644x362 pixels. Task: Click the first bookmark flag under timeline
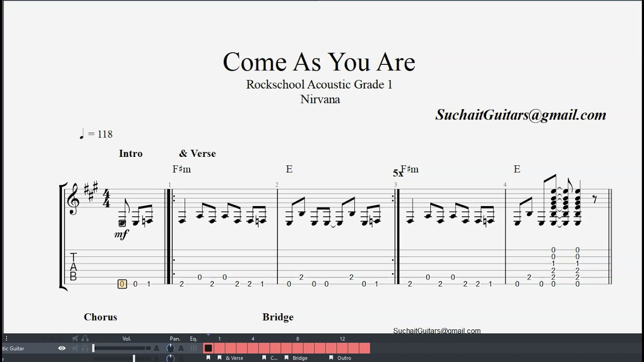(x=208, y=358)
